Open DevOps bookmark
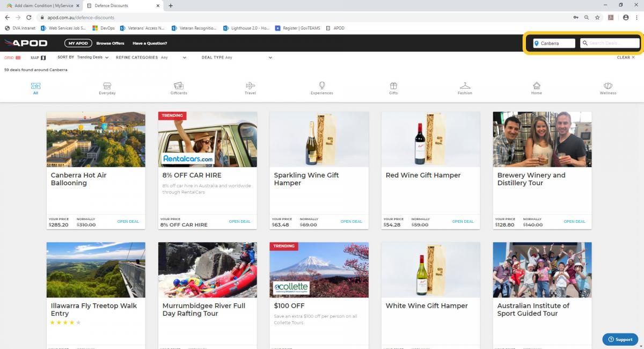644x349 pixels. pos(104,28)
